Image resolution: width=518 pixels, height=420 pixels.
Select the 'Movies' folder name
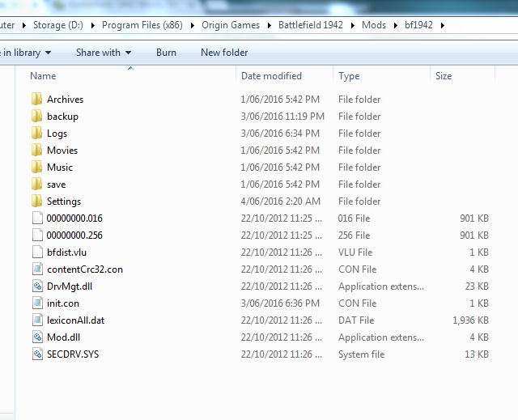pyautogui.click(x=62, y=151)
